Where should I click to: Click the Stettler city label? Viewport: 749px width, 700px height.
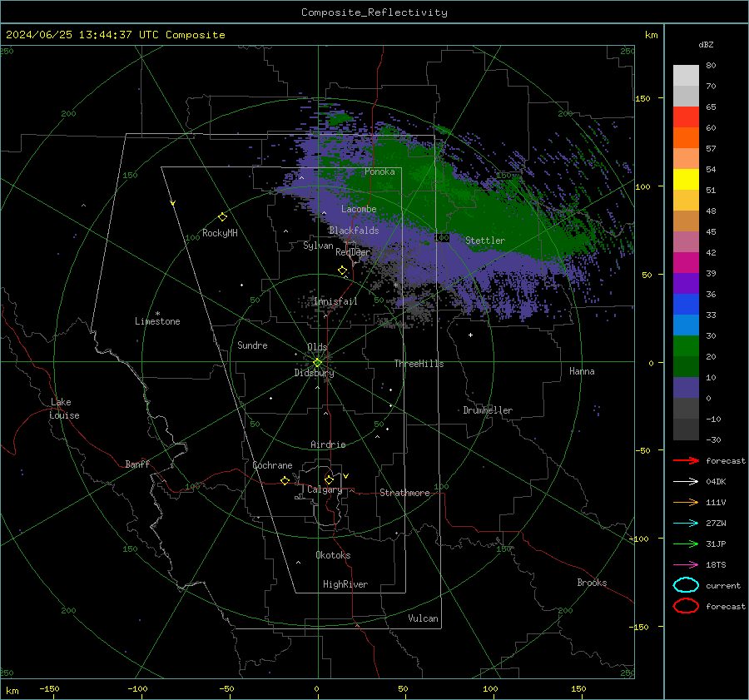pyautogui.click(x=485, y=241)
